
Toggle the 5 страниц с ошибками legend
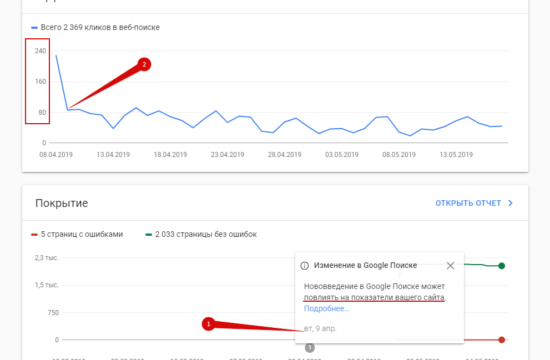(77, 234)
